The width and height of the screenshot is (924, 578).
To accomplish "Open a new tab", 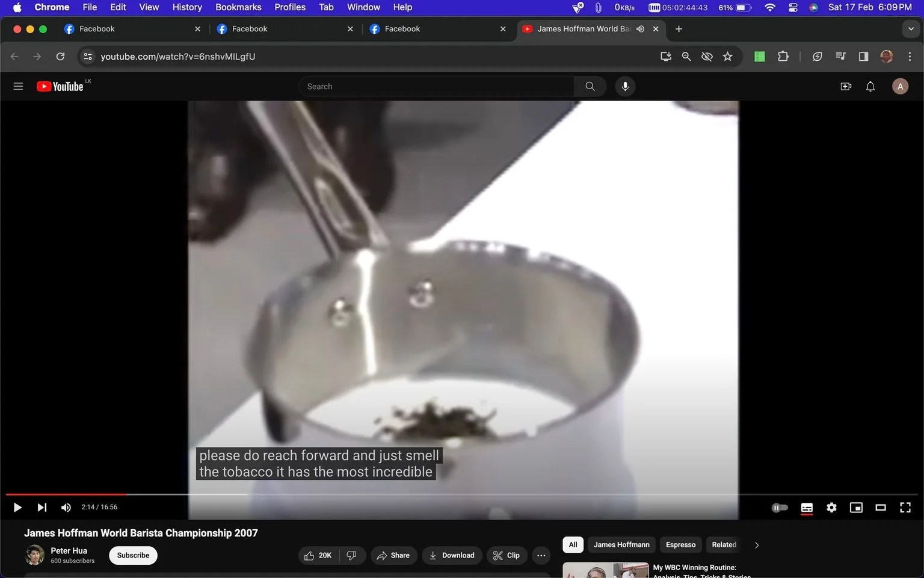I will (679, 29).
